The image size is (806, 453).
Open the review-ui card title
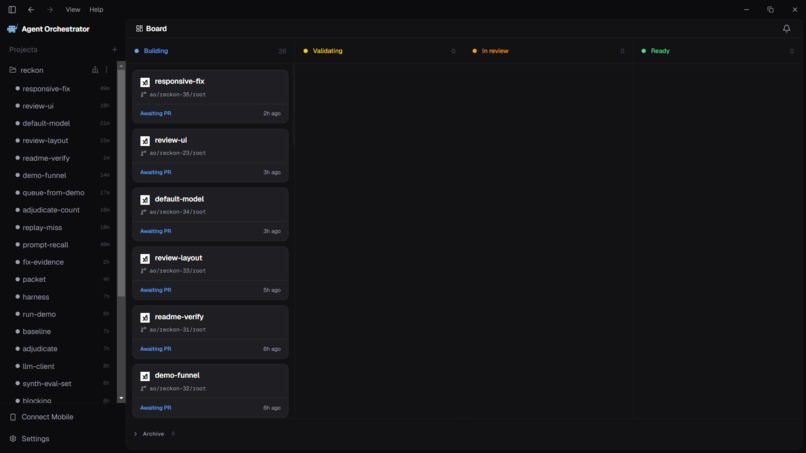pos(171,140)
